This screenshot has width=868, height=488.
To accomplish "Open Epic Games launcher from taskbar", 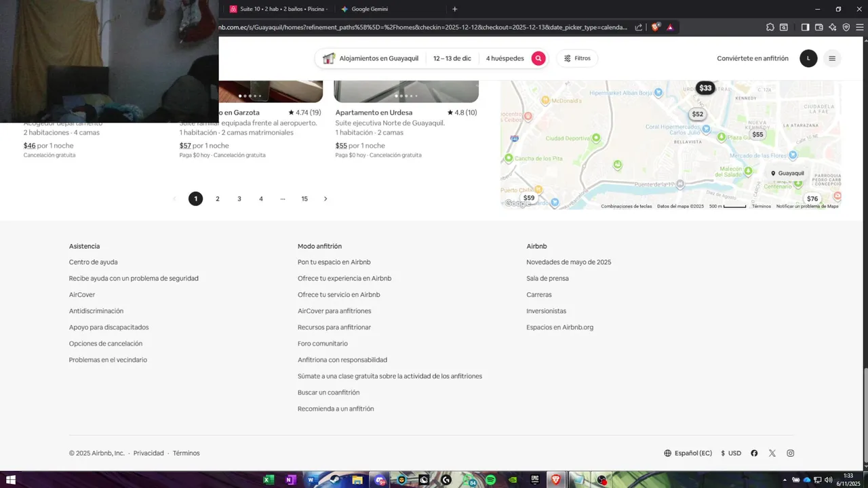I will pos(535,480).
